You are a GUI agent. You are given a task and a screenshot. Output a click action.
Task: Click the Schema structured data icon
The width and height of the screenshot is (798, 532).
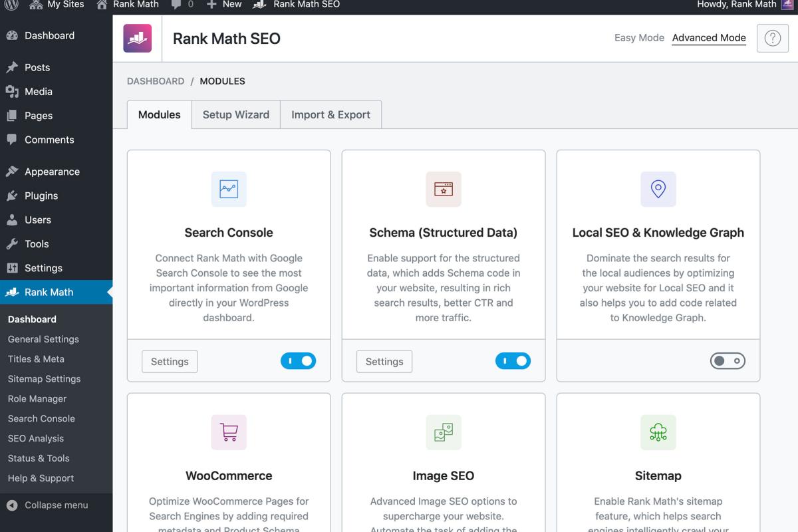point(443,189)
